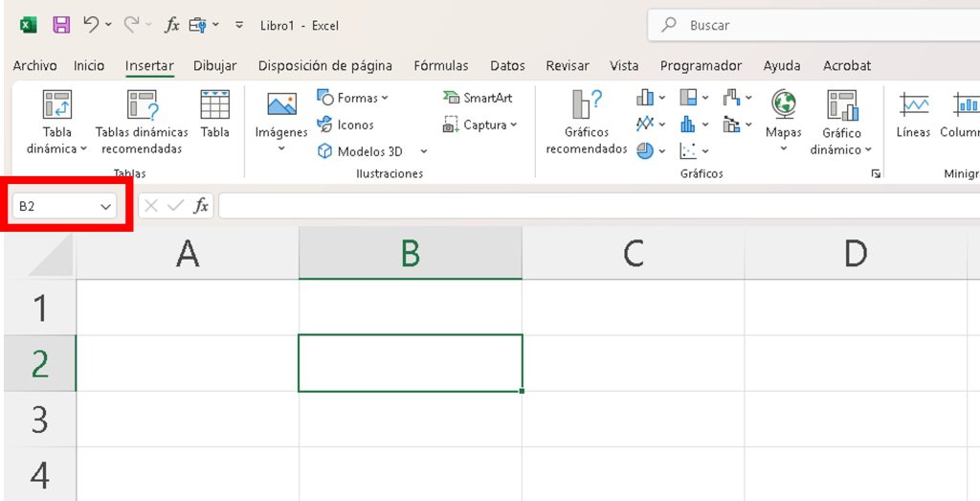Click the Undo arrow icon
The width and height of the screenshot is (980, 501).
click(x=91, y=25)
